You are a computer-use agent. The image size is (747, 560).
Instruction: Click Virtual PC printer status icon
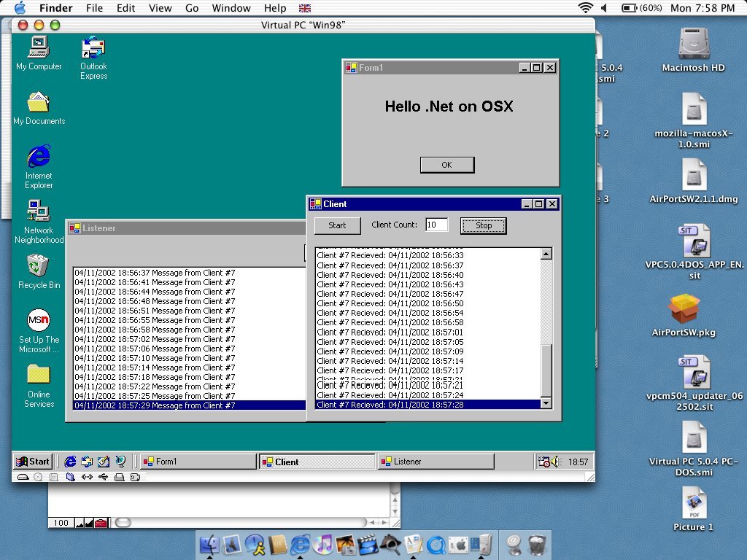point(119,477)
